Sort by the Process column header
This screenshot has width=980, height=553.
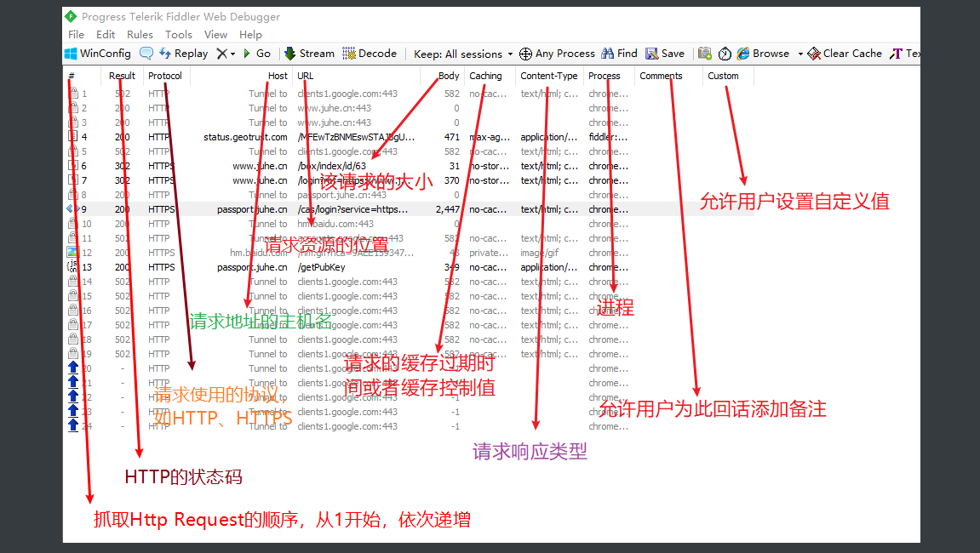609,76
